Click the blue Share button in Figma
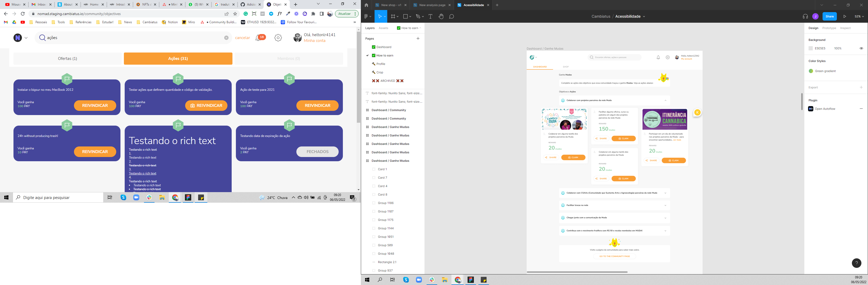Viewport: 868px width, 285px height. point(830,16)
